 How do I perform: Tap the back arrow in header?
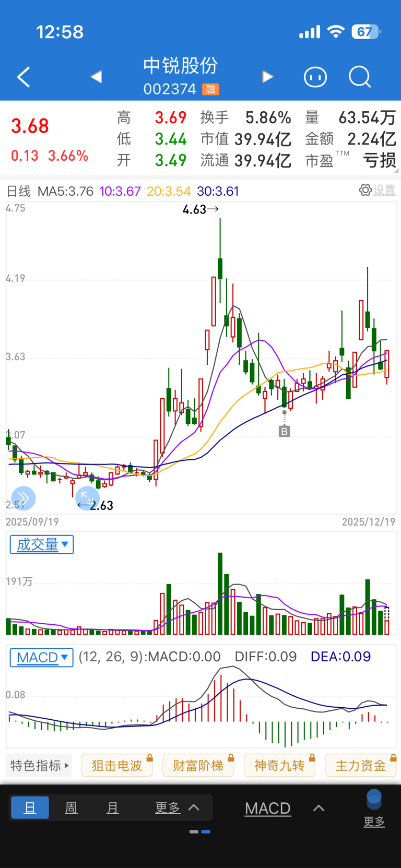pos(23,77)
